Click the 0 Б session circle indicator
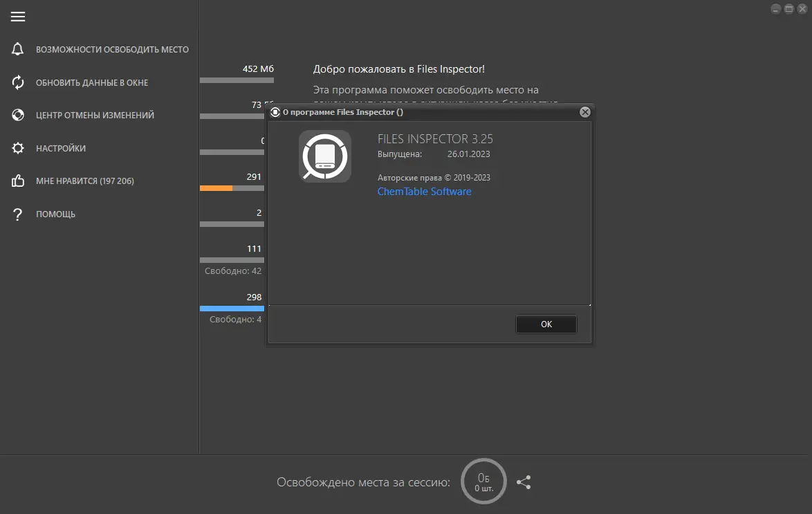 483,481
